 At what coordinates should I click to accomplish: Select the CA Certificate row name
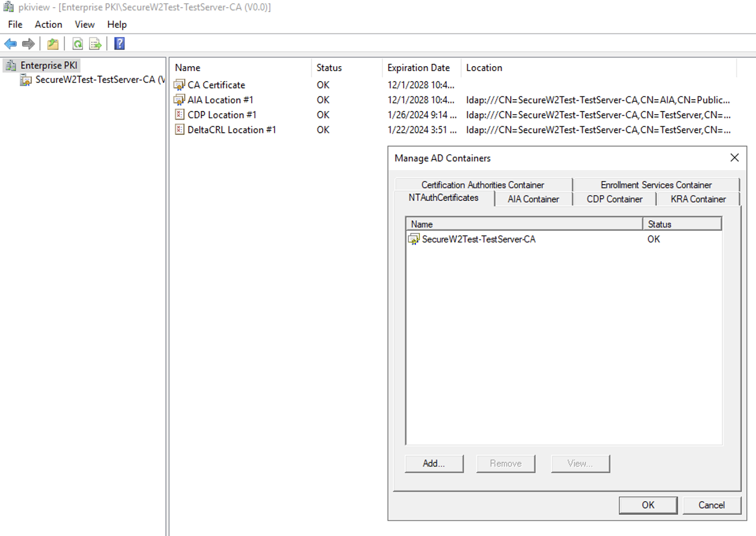(x=216, y=85)
